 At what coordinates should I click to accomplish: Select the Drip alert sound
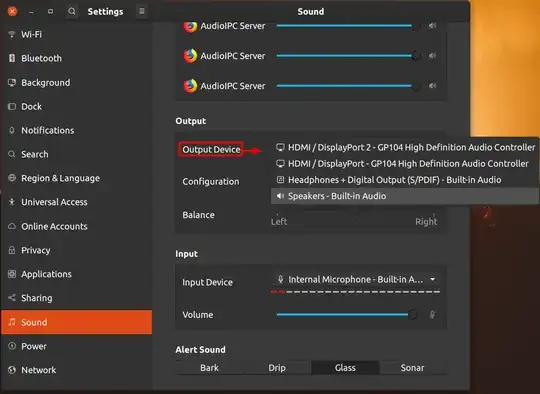[277, 368]
